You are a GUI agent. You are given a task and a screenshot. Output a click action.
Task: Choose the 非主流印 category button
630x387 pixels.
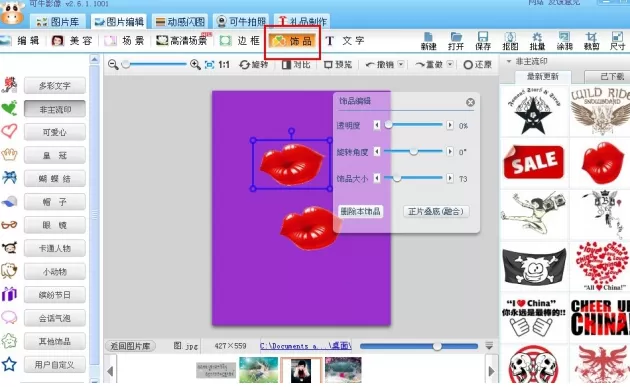pyautogui.click(x=55, y=109)
